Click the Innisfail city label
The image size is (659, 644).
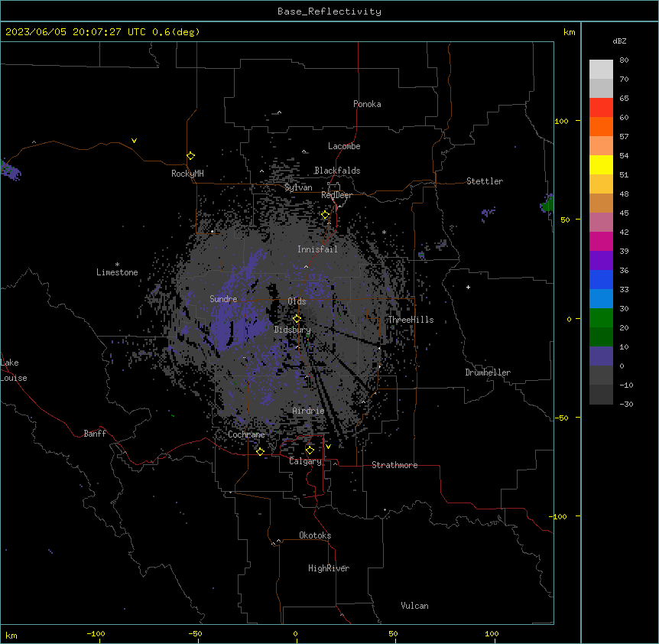point(317,249)
